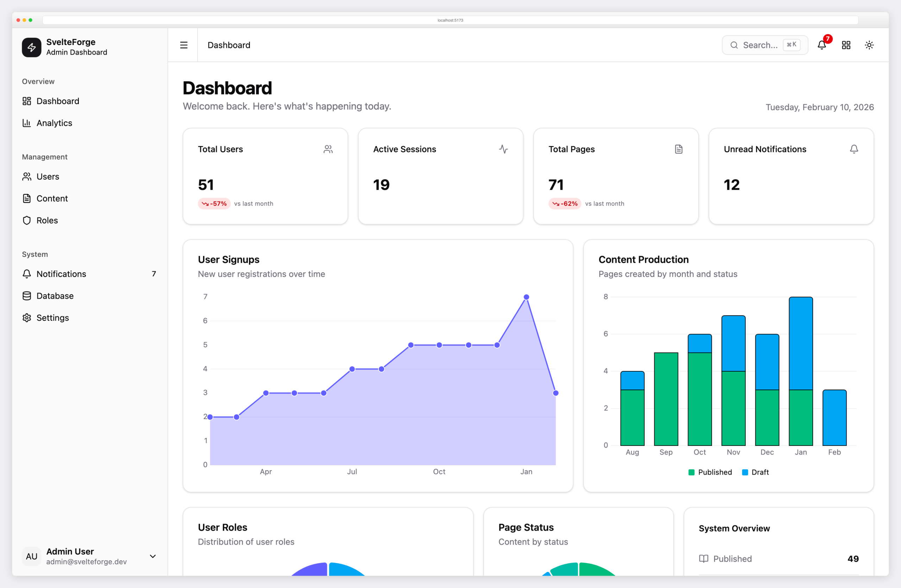
Task: Open the apps grid menu in top bar
Action: pos(846,45)
